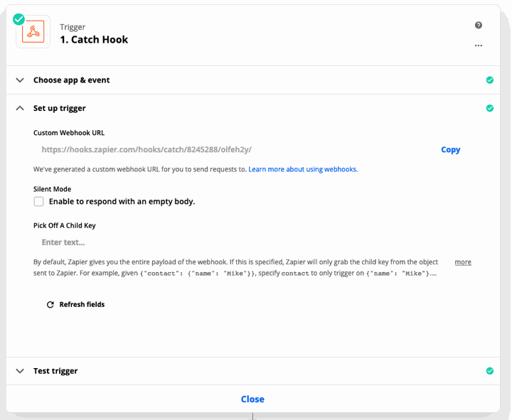Close the trigger editor panel
Image resolution: width=512 pixels, height=420 pixels.
(252, 399)
